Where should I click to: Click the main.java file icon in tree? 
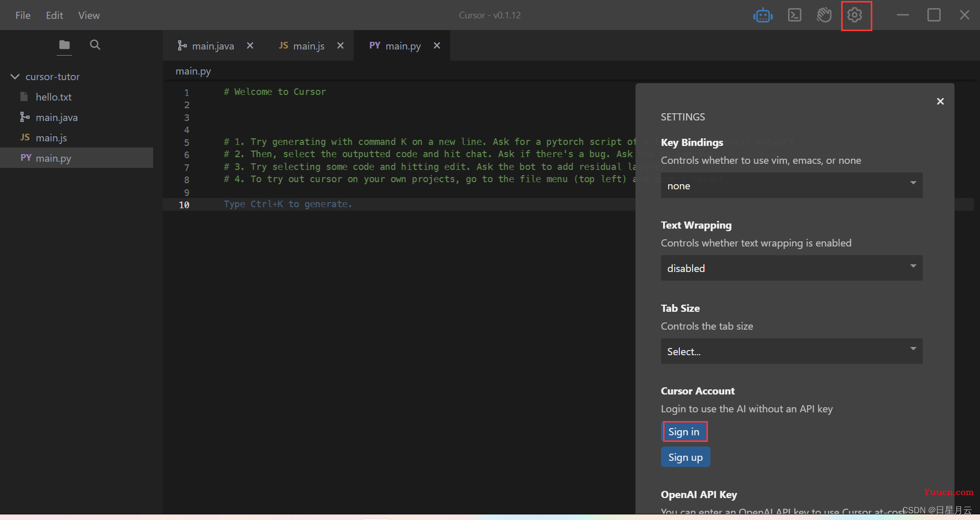coord(24,117)
